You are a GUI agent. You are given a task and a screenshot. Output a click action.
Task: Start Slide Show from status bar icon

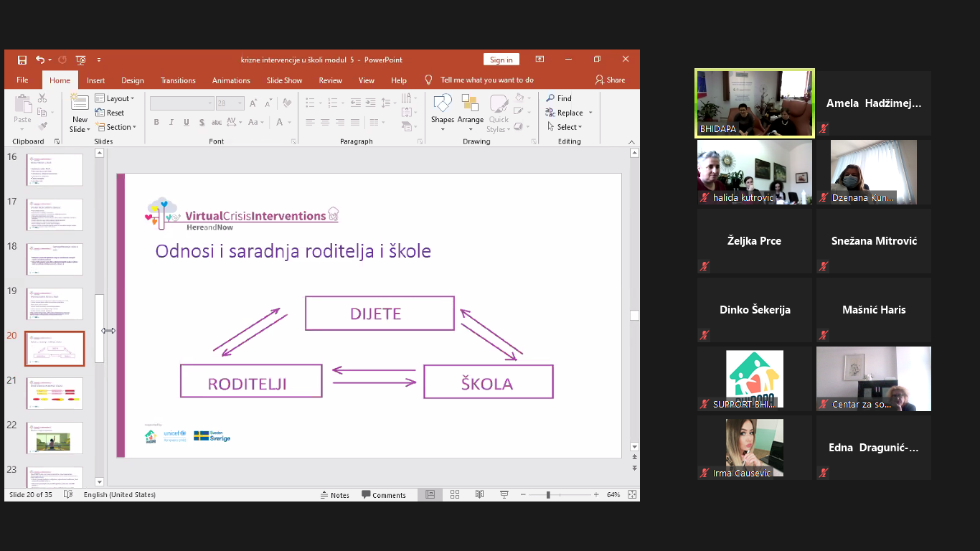tap(504, 495)
